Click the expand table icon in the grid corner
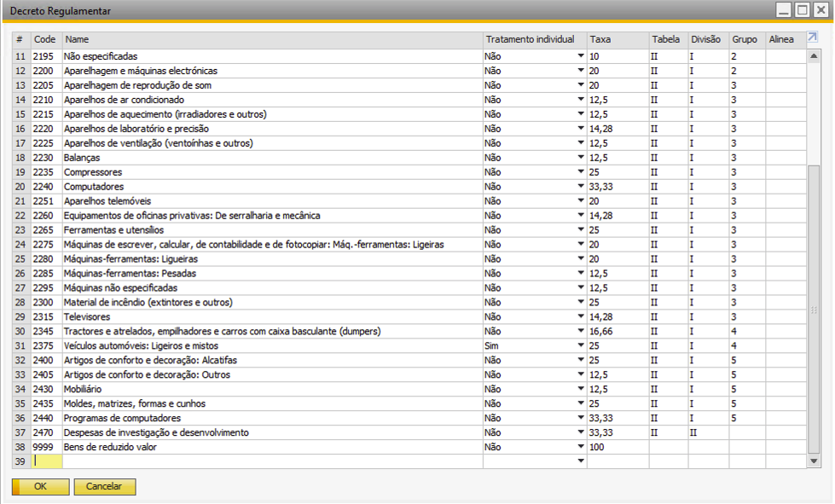The height and width of the screenshot is (504, 835). 813,39
